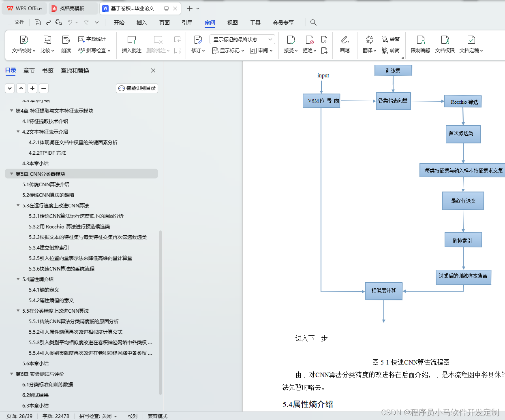Activate the 画笔 (ink pen) tool

click(345, 44)
